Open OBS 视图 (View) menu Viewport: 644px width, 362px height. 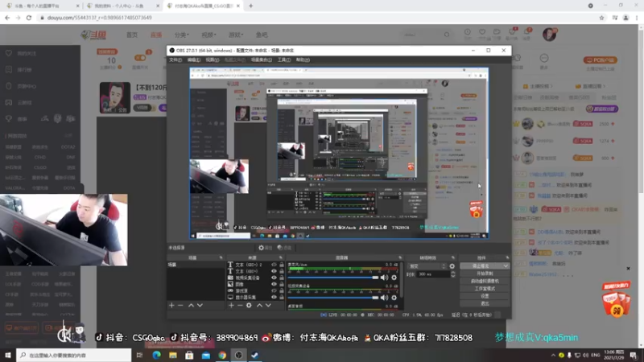[x=213, y=60]
